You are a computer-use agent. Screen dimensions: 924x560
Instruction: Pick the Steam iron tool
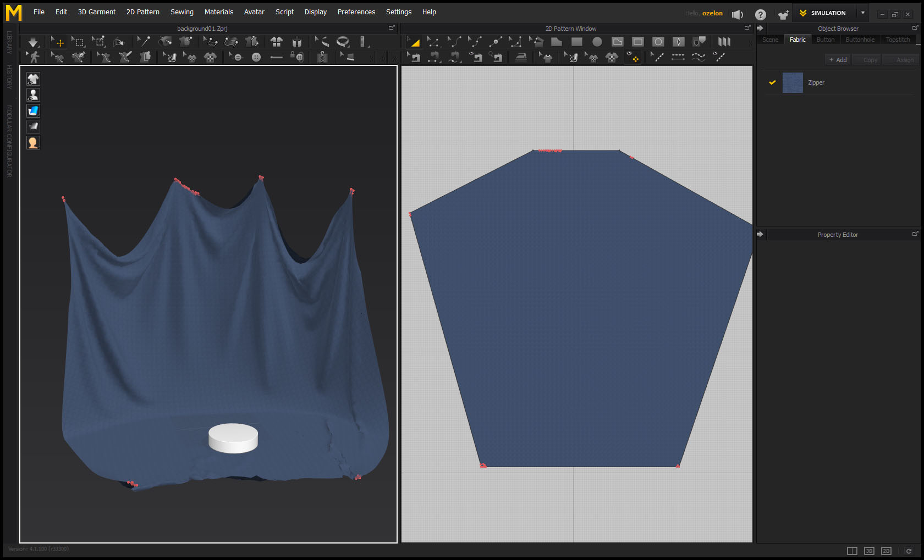coord(520,57)
